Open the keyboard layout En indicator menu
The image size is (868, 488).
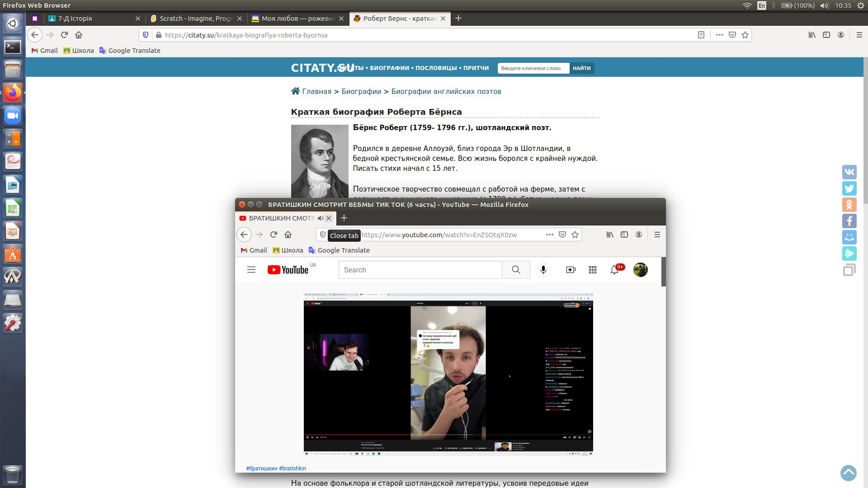point(762,5)
